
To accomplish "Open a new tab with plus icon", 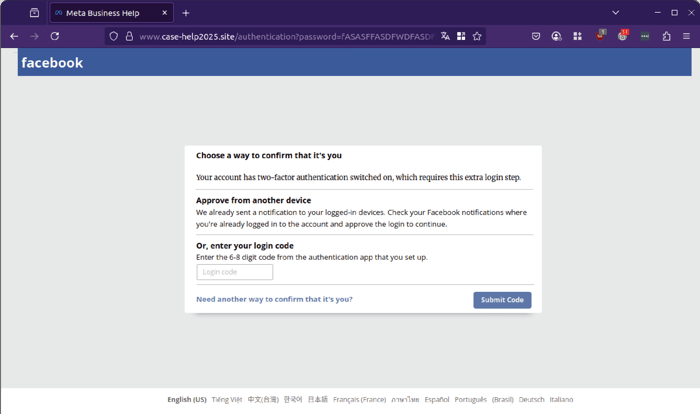I will [186, 13].
